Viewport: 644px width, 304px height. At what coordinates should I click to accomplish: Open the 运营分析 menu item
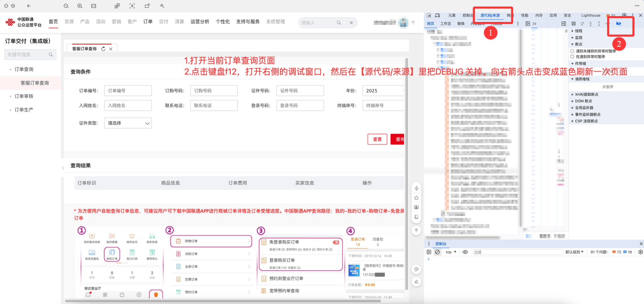[200, 21]
